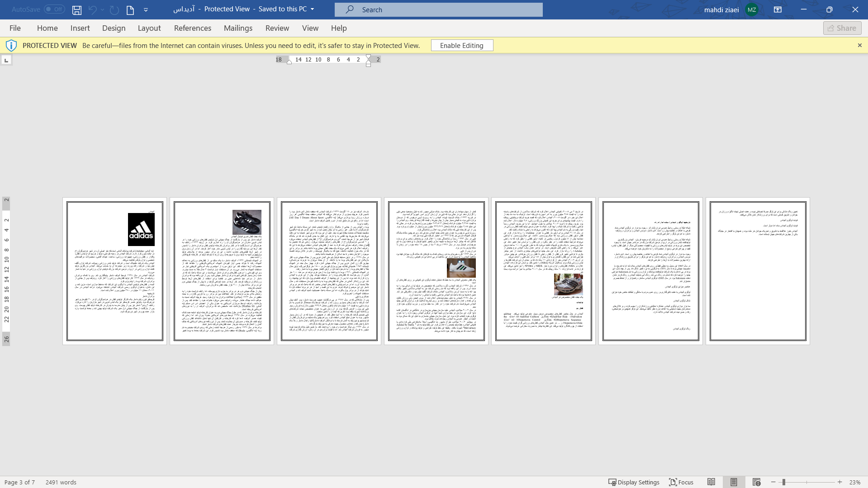Click the first-line indent ruler marker

368,57
